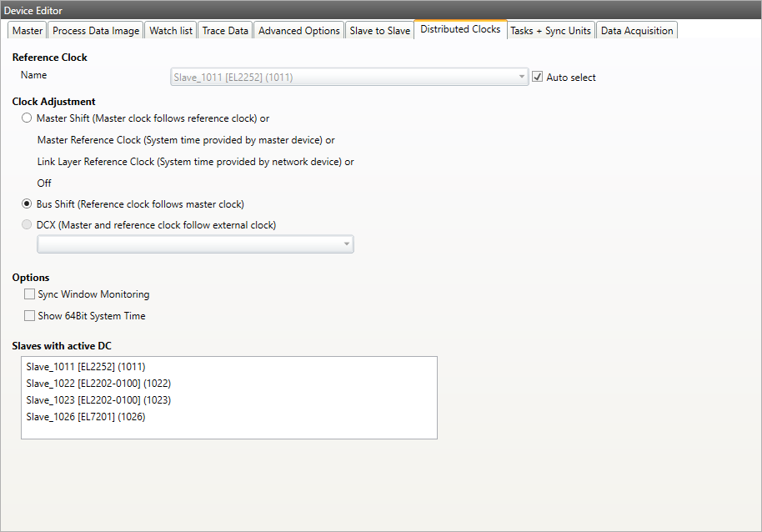Viewport: 762px width, 532px height.
Task: Click Slave_1026 [EL7201] list entry
Action: [86, 416]
